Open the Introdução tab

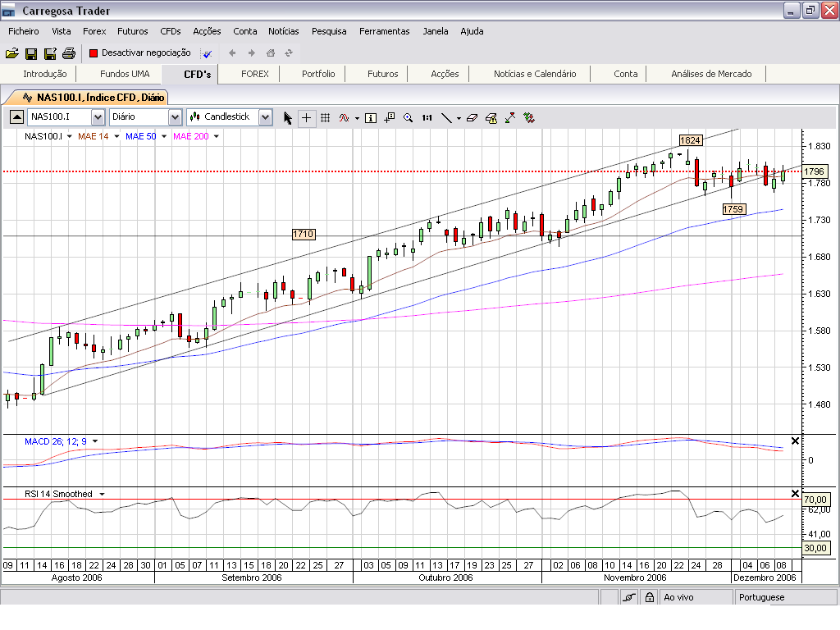tap(45, 74)
